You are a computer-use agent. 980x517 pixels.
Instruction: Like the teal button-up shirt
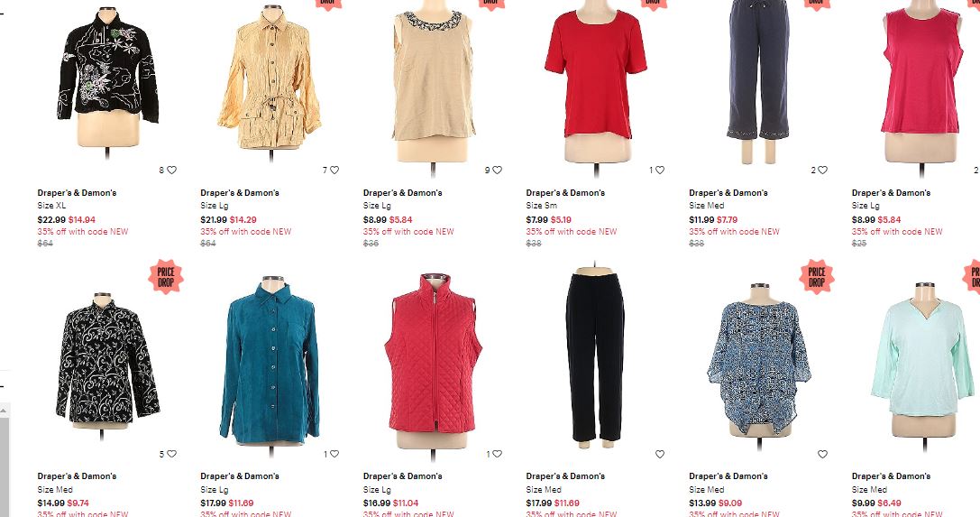[334, 454]
